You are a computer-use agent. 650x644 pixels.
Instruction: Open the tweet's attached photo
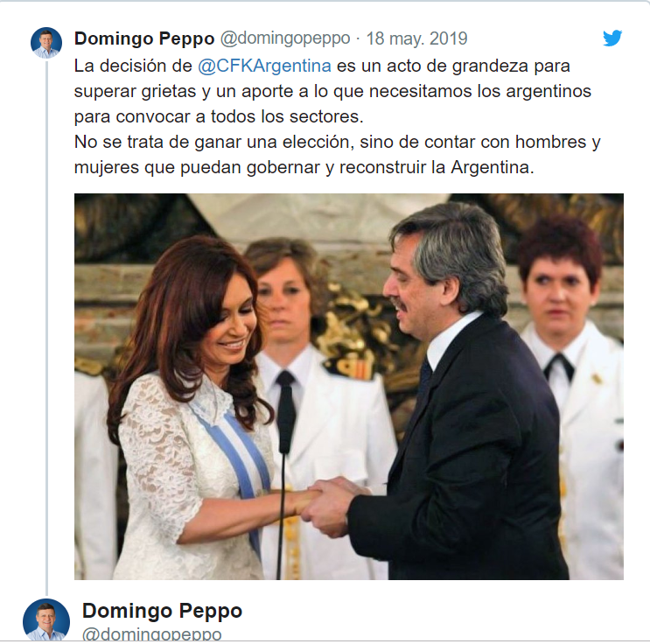coord(349,387)
